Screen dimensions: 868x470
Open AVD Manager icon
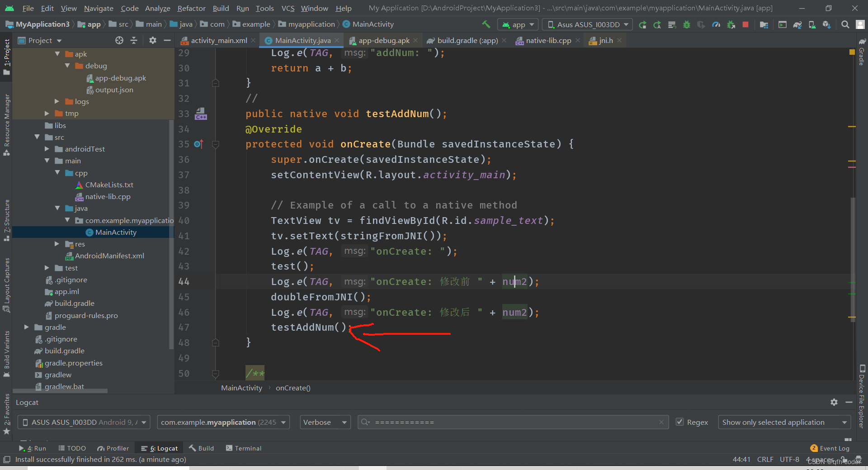click(812, 24)
